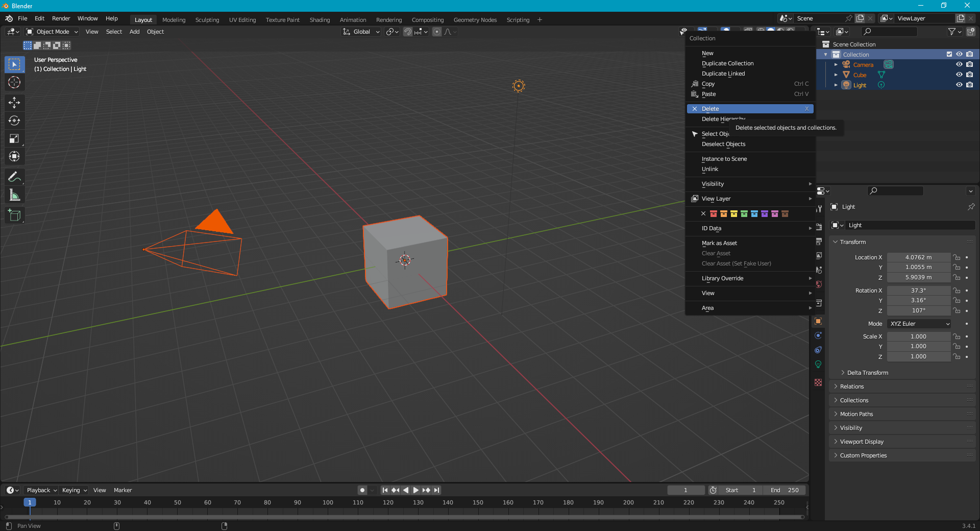Choose Delete from Collection context menu

pos(750,109)
